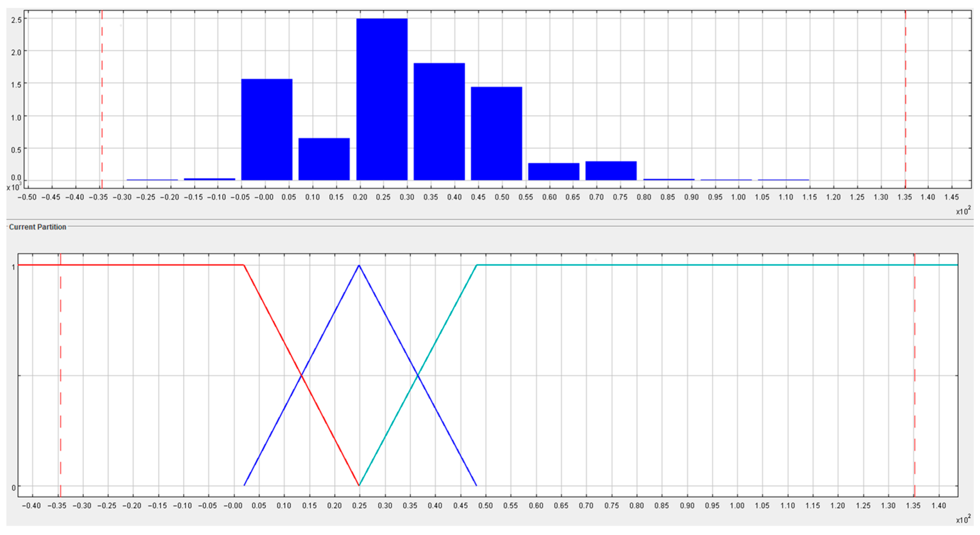Click left red dashed marker in histogram
The width and height of the screenshot is (980, 535).
pos(102,99)
